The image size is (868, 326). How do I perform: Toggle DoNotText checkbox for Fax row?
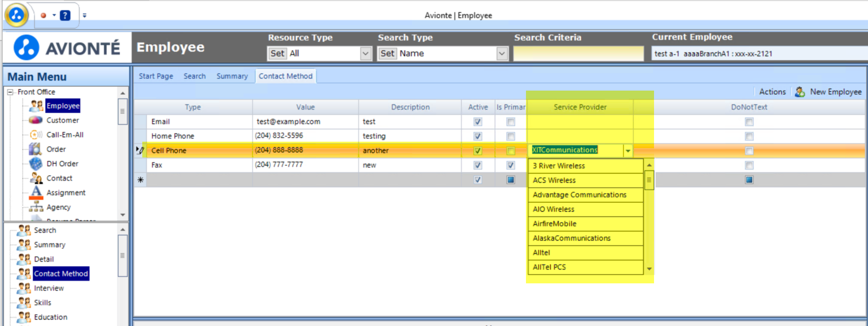(749, 165)
